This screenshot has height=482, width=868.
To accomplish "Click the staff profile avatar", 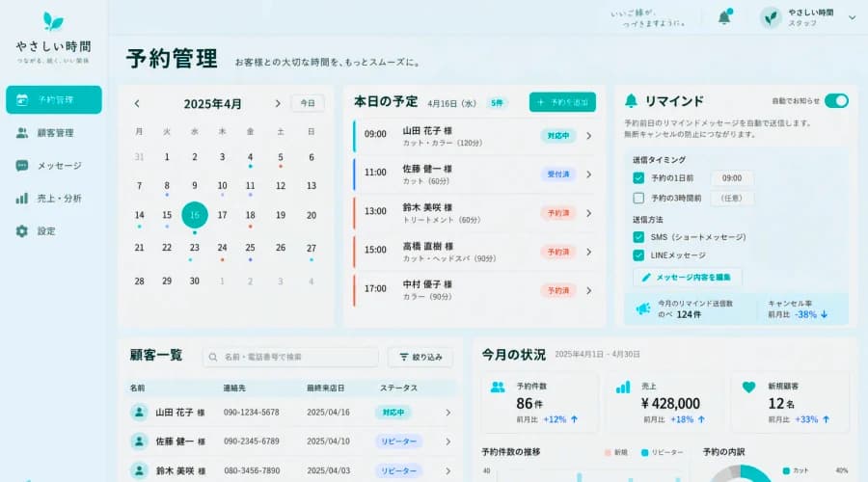I will (771, 17).
